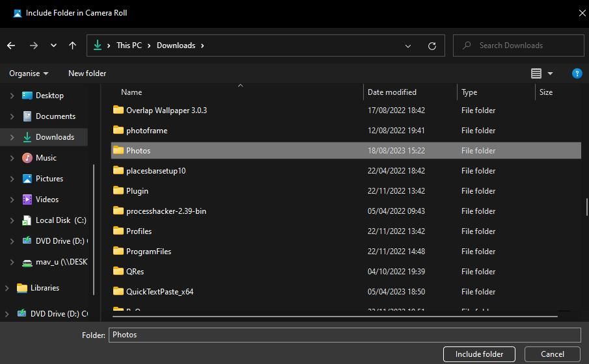This screenshot has height=364, width=589.
Task: Click the Back navigation arrow
Action: pos(11,45)
